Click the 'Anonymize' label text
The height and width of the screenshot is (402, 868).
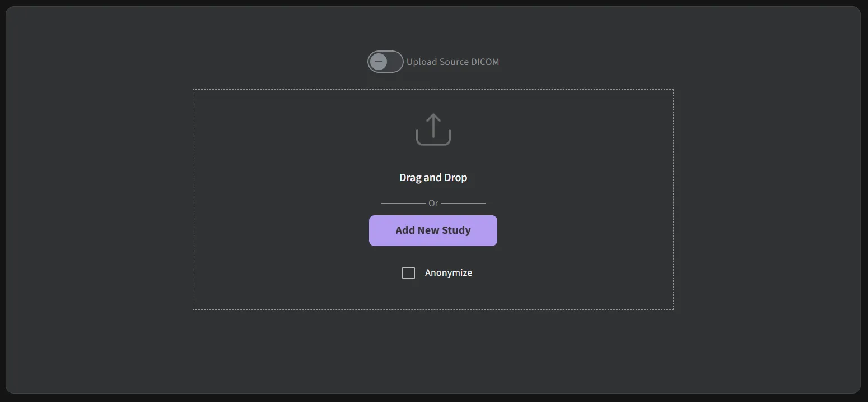(449, 273)
